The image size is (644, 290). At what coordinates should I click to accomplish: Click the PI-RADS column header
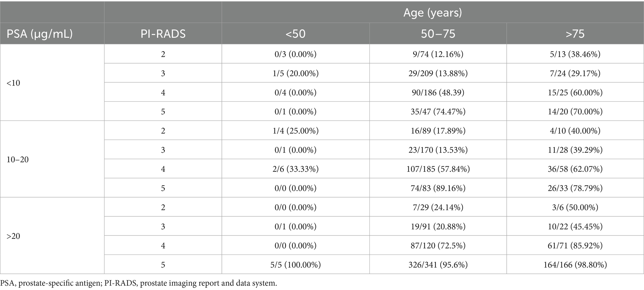(x=163, y=33)
